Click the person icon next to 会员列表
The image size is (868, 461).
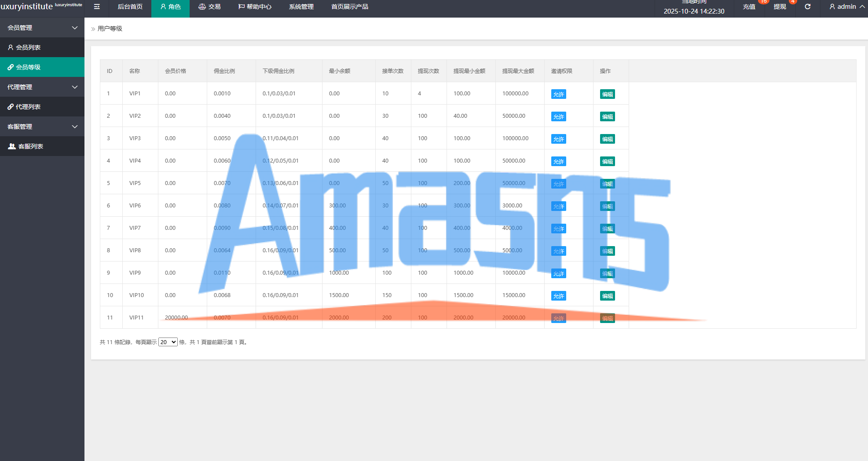pyautogui.click(x=11, y=47)
